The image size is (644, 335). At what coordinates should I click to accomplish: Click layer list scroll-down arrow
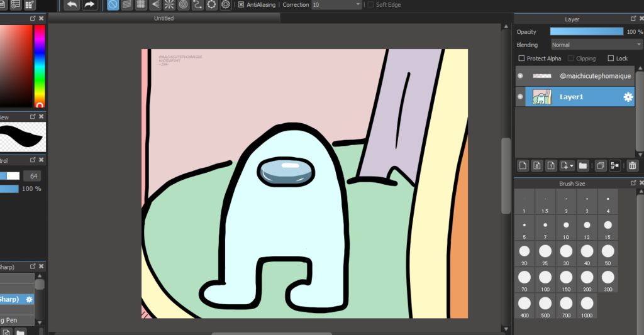click(640, 155)
